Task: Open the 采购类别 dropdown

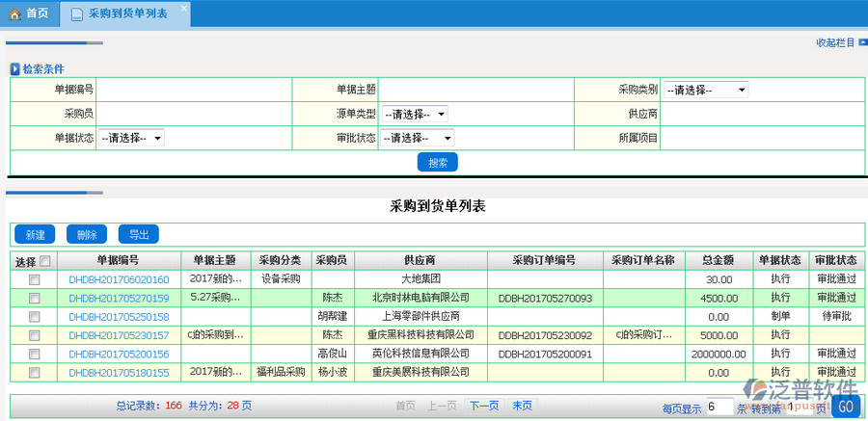Action: (705, 90)
